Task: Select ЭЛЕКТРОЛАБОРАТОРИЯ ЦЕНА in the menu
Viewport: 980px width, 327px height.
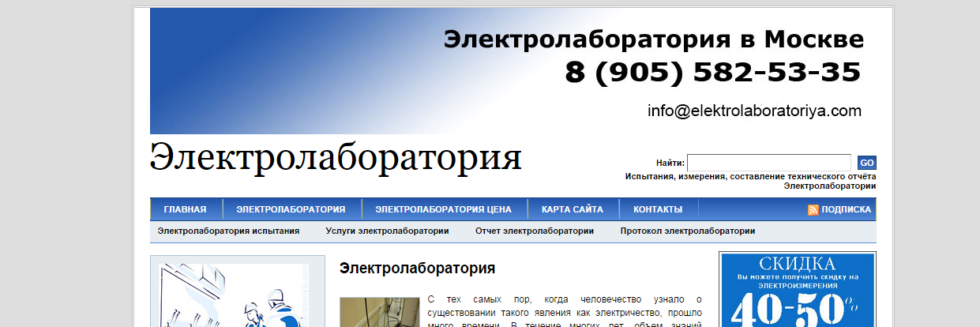Action: point(443,209)
